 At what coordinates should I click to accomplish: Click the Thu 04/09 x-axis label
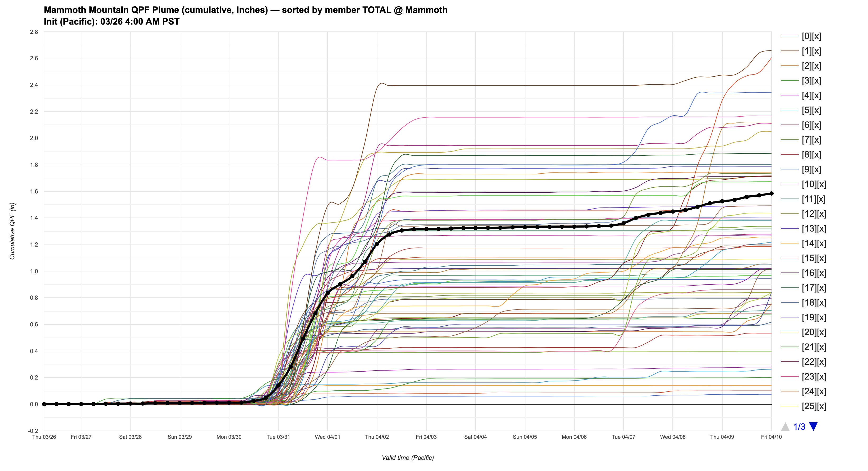pos(722,437)
